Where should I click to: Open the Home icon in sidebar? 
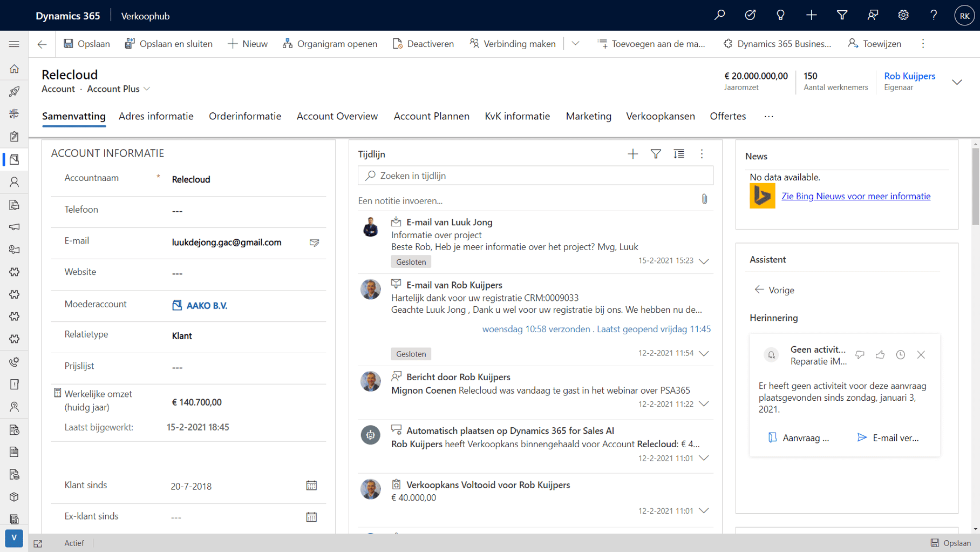pyautogui.click(x=14, y=69)
